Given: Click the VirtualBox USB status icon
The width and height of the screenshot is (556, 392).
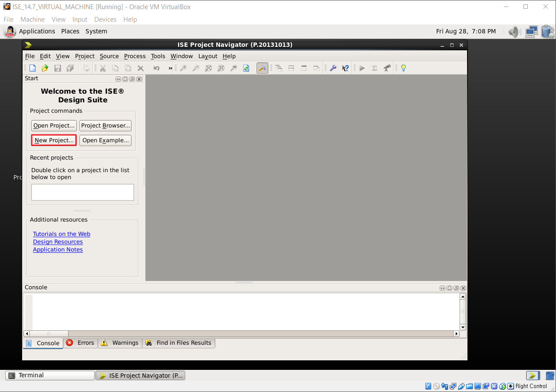Looking at the screenshot, I should 462,386.
